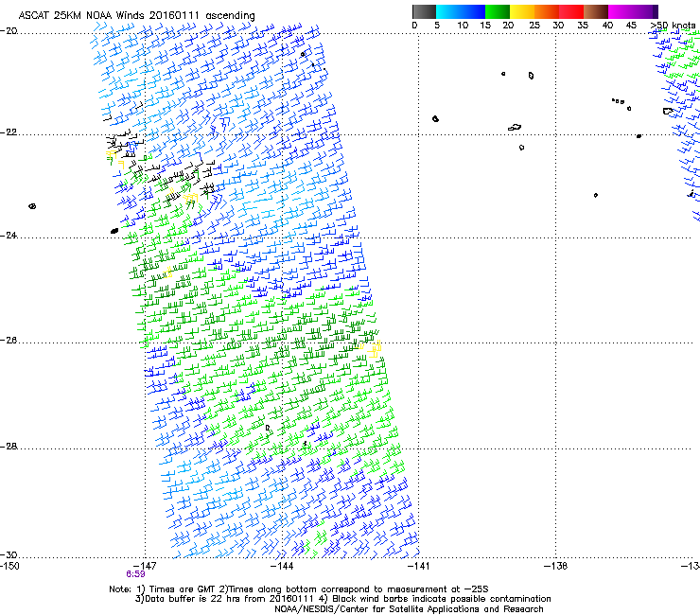Click the note line 'Times are GMT'
Viewport: 700px width, 615px height.
pyautogui.click(x=182, y=589)
